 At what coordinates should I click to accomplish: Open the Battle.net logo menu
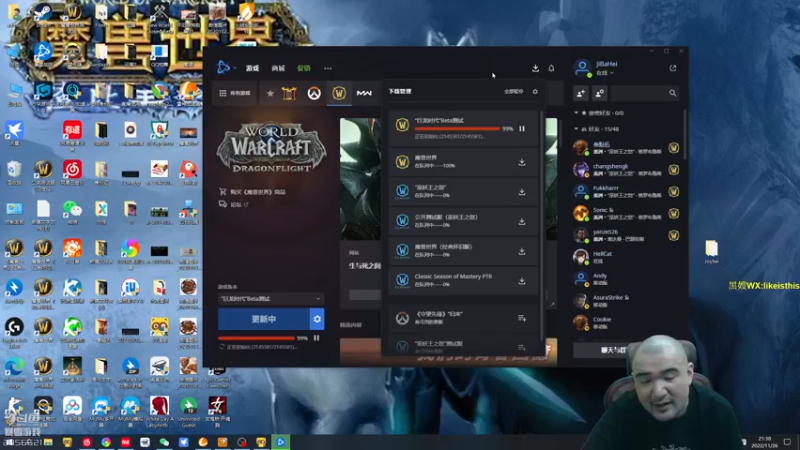[x=223, y=67]
